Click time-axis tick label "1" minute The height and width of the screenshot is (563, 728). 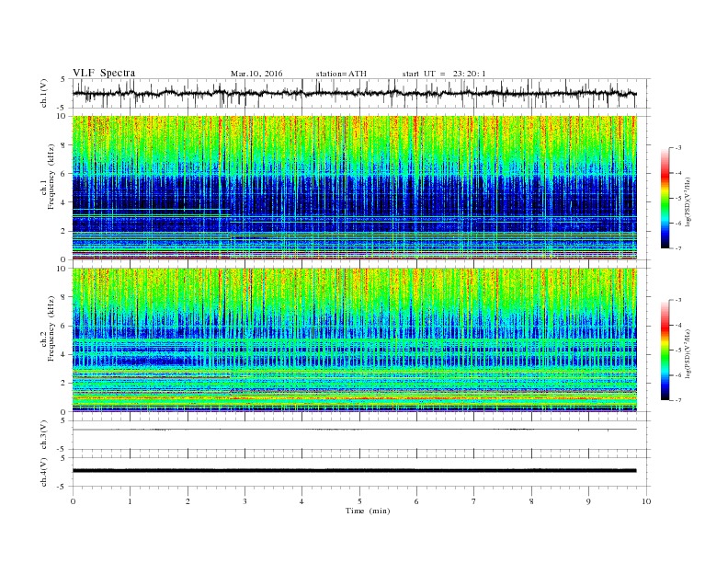130,501
